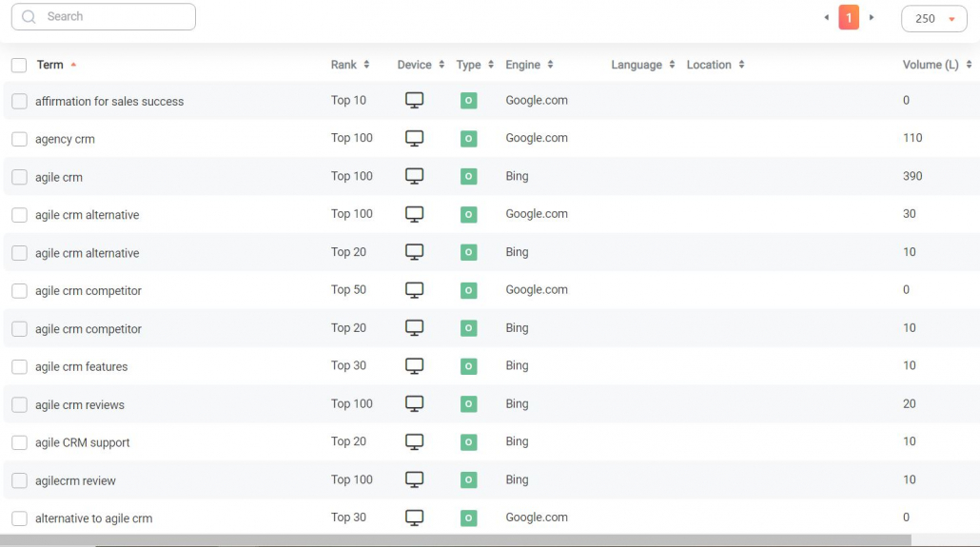Check the alternative to agile crm checkbox
The height and width of the screenshot is (547, 980).
point(19,518)
